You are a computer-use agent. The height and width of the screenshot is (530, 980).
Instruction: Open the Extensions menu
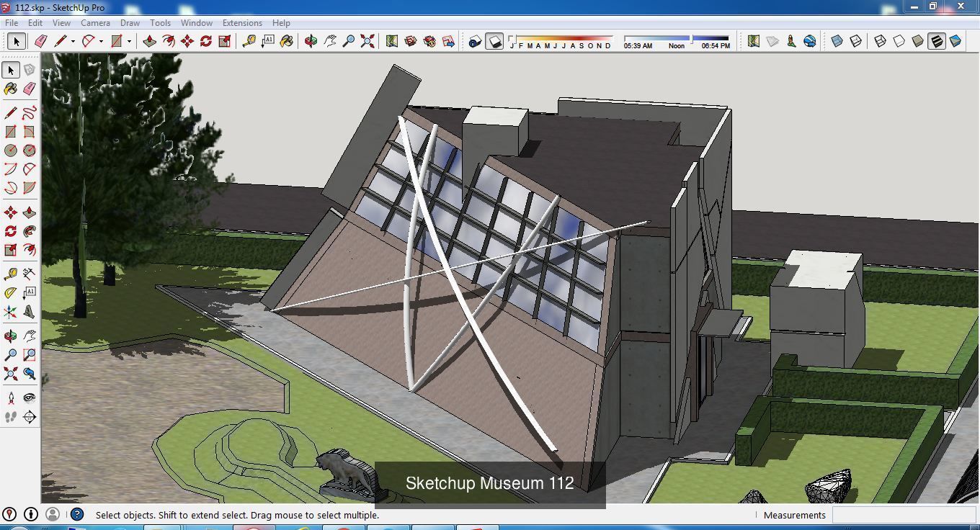click(x=242, y=22)
